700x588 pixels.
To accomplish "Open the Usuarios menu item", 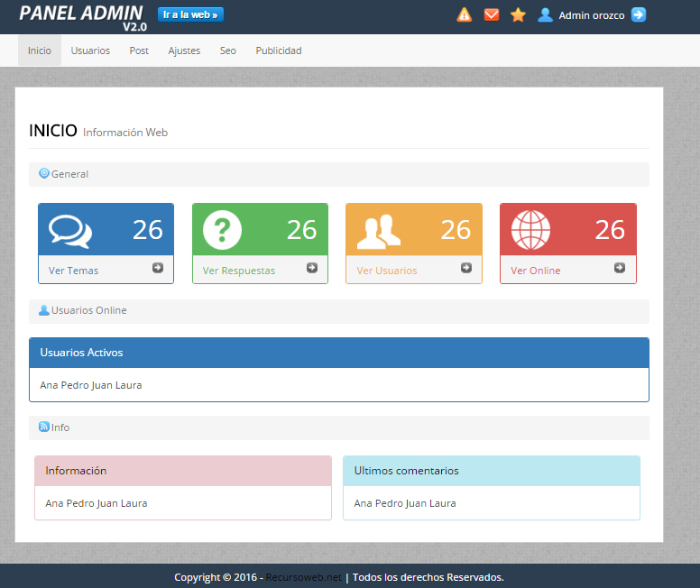I will click(x=90, y=51).
